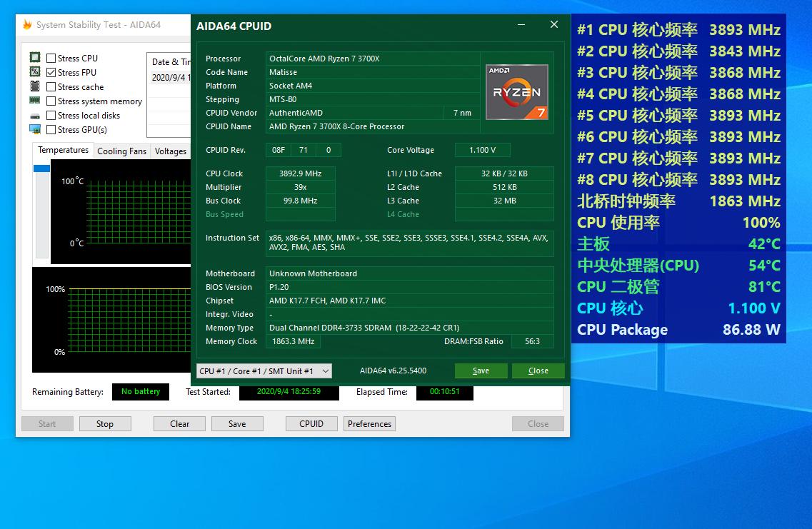Select the Stress system memory RAM icon
This screenshot has width=812, height=529.
click(34, 101)
